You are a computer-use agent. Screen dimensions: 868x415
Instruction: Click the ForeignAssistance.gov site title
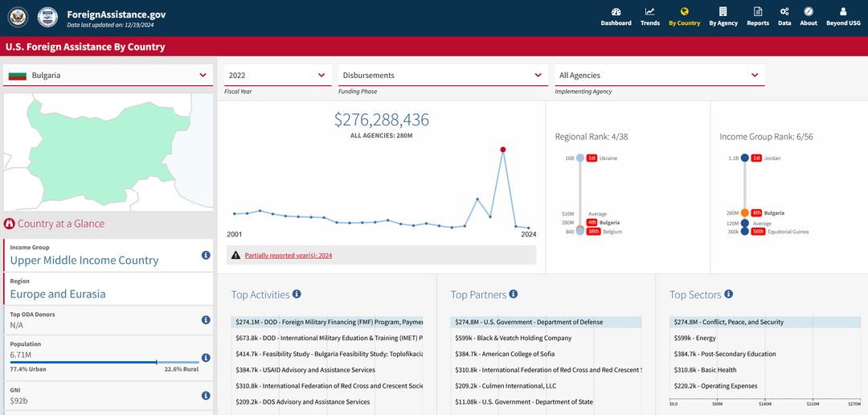click(116, 14)
